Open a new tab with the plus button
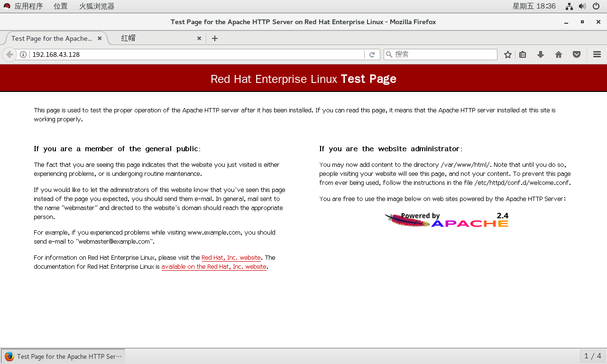This screenshot has height=364, width=607. (215, 38)
